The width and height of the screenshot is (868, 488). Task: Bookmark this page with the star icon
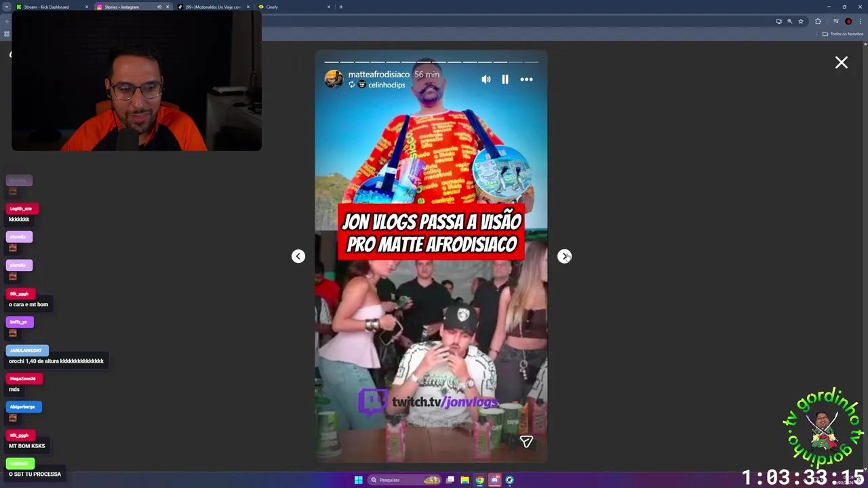click(x=801, y=21)
